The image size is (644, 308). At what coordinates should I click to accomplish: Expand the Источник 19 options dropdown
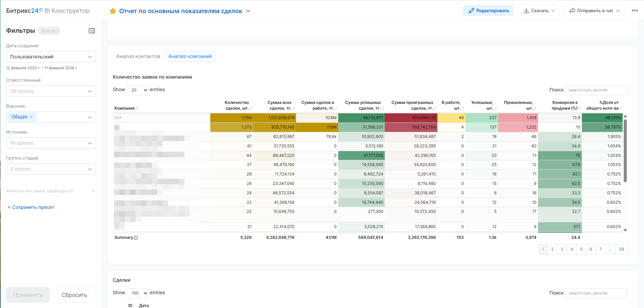click(x=51, y=143)
